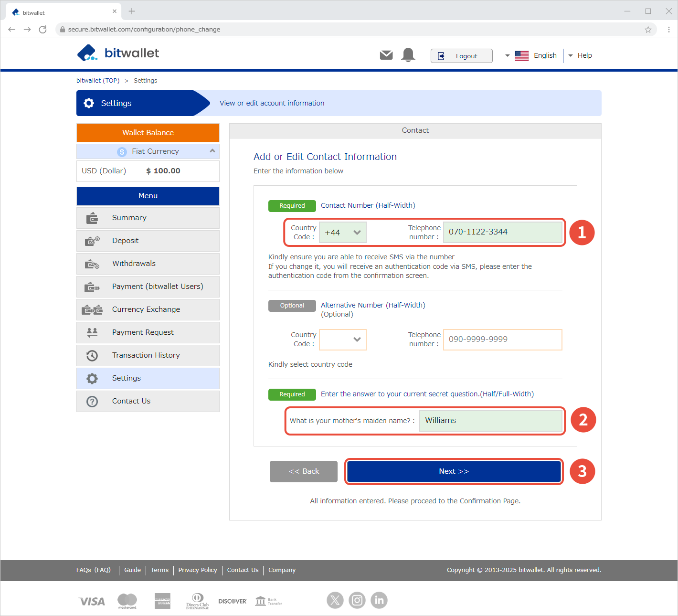The height and width of the screenshot is (616, 678).
Task: Log out using the Logout button
Action: [x=461, y=56]
